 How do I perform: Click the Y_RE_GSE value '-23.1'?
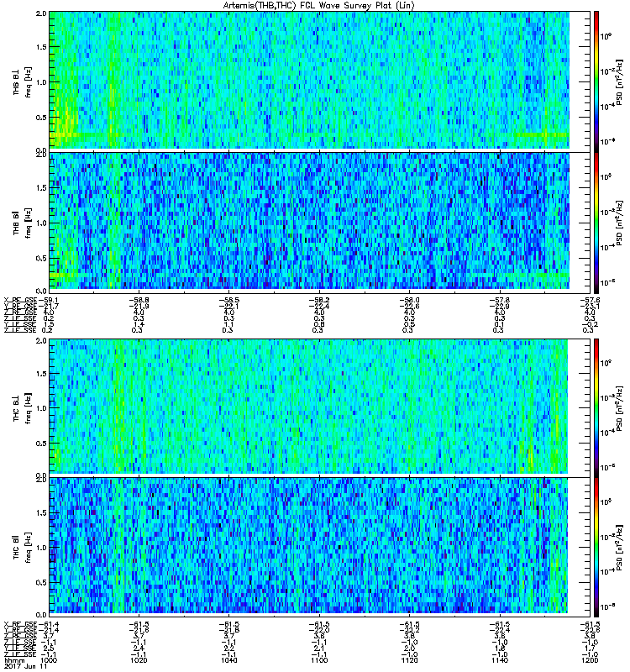click(590, 306)
